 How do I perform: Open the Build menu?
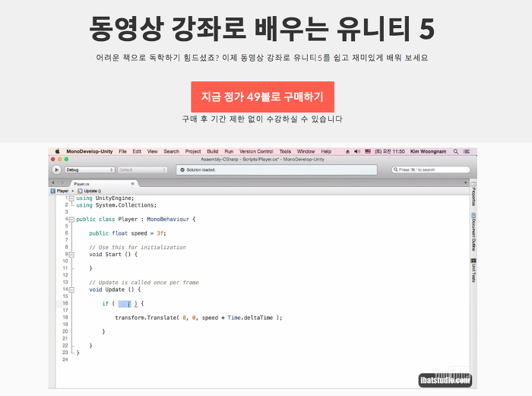pyautogui.click(x=213, y=152)
